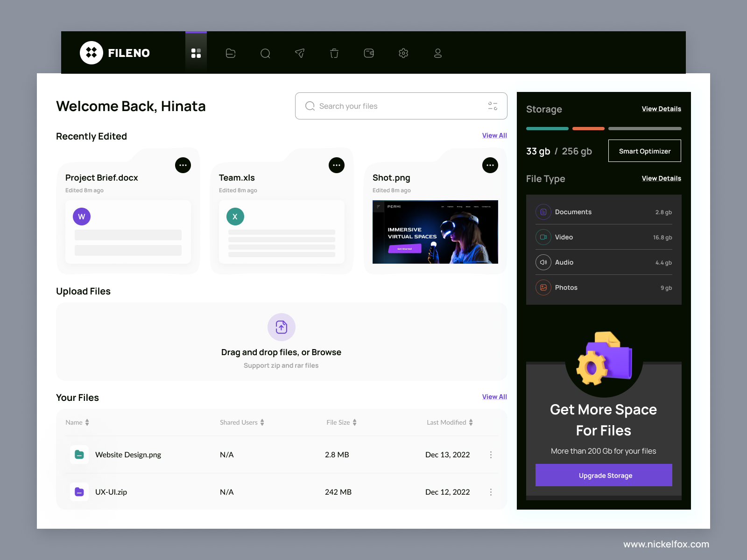This screenshot has width=747, height=560.
Task: Open Settings via the gear icon
Action: (403, 53)
